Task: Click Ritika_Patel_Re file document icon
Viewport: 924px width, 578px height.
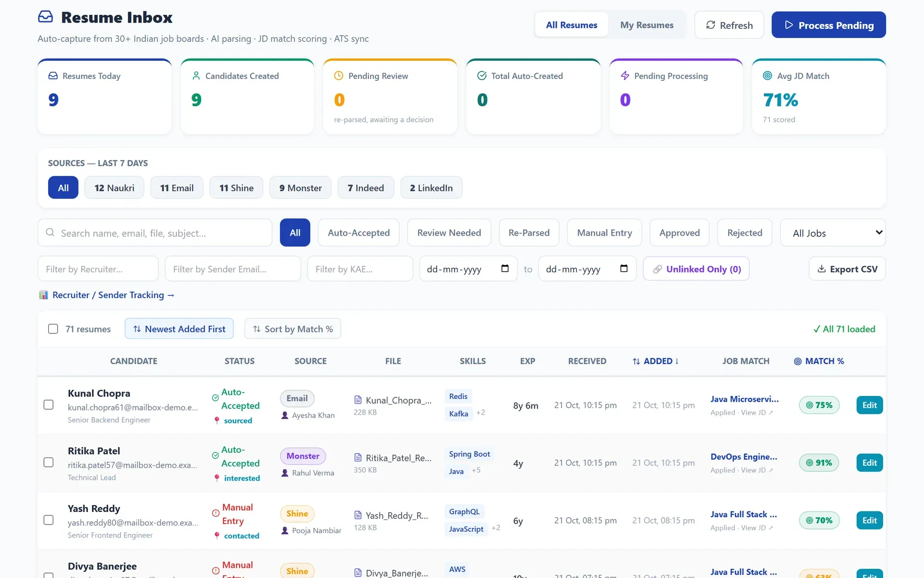Action: (358, 457)
